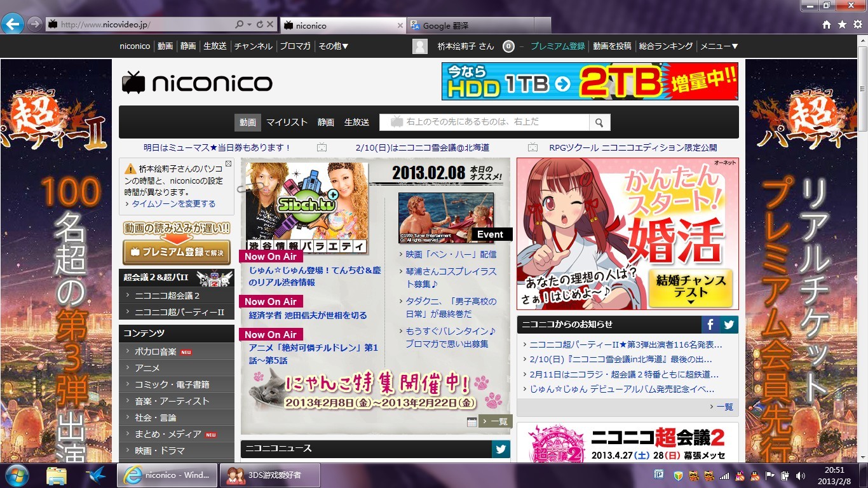Click the stop loading X in the address bar
The height and width of the screenshot is (488, 868).
[270, 25]
